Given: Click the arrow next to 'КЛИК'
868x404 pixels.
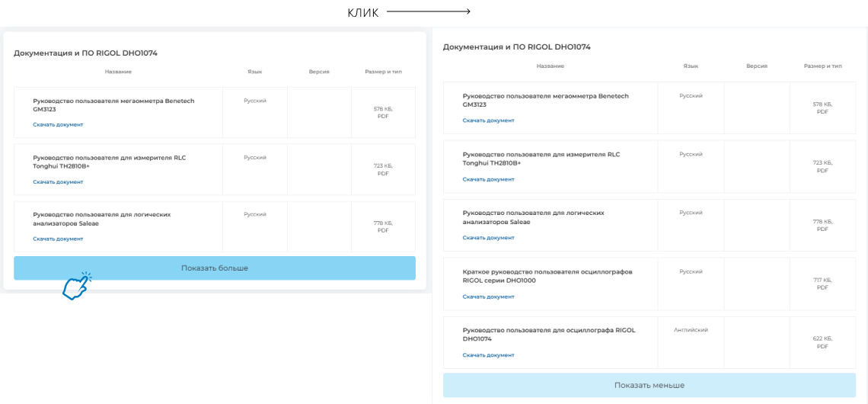Looking at the screenshot, I should 428,11.
